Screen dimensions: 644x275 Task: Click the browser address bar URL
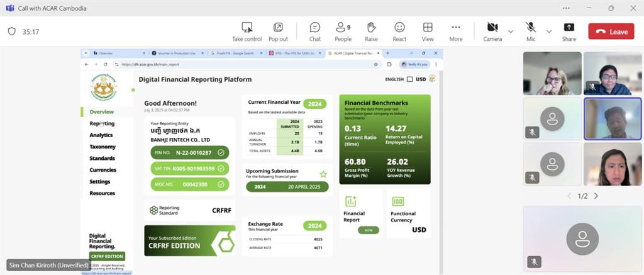coord(150,65)
